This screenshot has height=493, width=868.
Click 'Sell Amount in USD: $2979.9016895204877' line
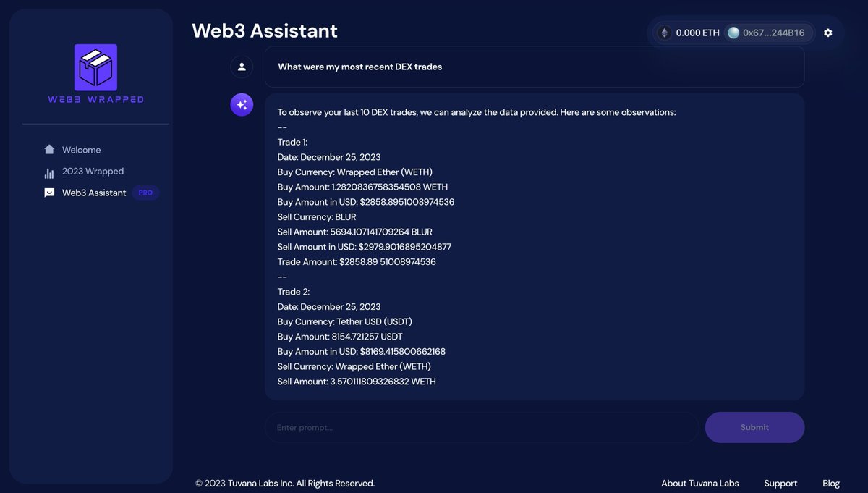tap(365, 247)
